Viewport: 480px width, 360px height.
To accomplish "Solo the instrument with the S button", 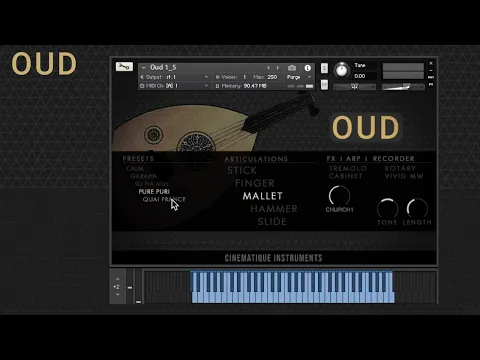I will pos(324,68).
